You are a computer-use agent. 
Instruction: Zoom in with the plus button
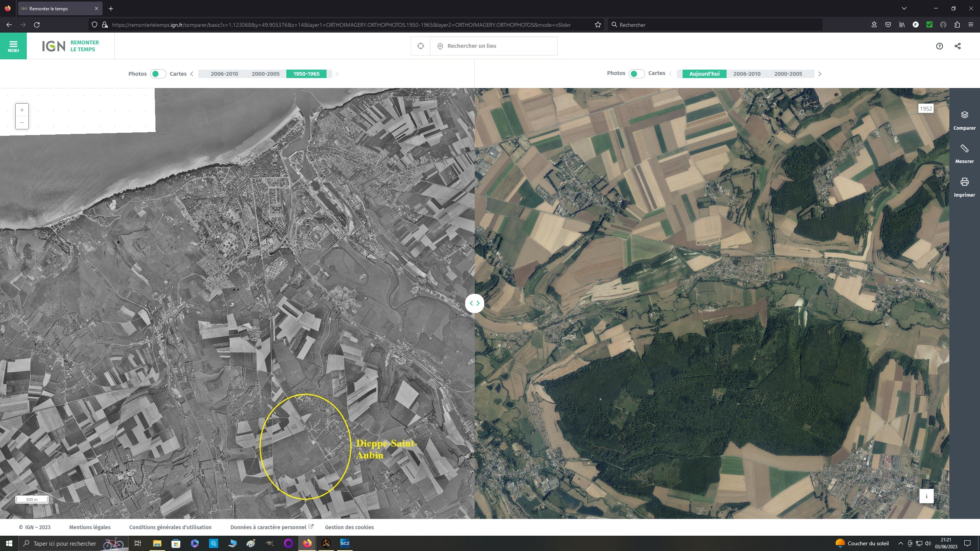pos(22,110)
